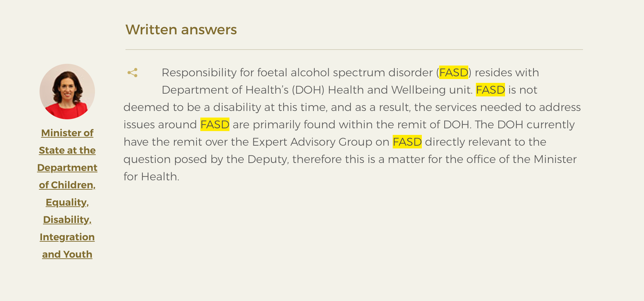Click the share icon beside the answer
Viewport: 644px width, 301px height.
click(x=132, y=73)
